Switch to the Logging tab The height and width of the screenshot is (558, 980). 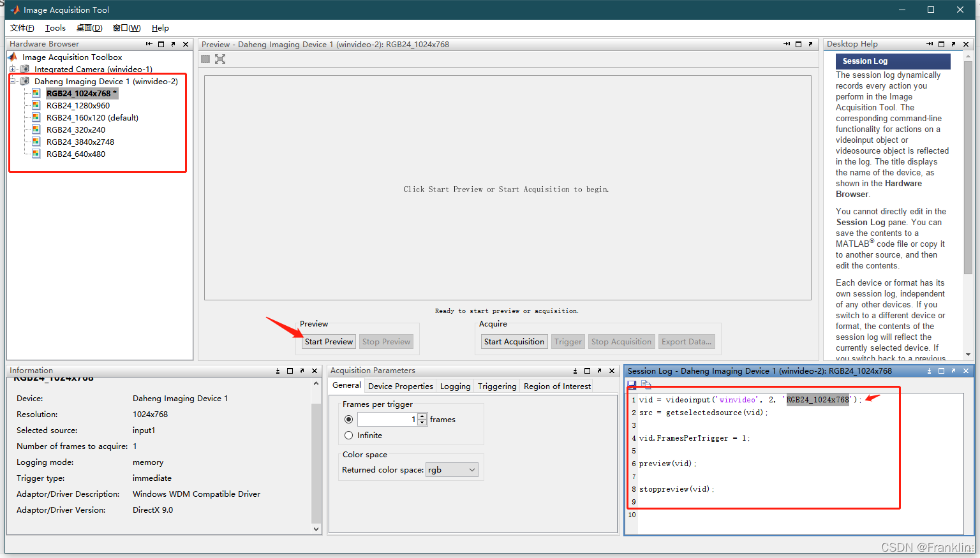pos(456,386)
